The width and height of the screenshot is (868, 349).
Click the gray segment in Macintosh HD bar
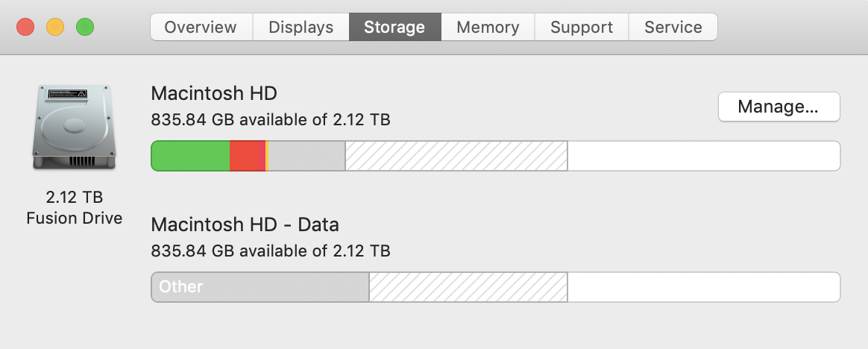point(306,156)
